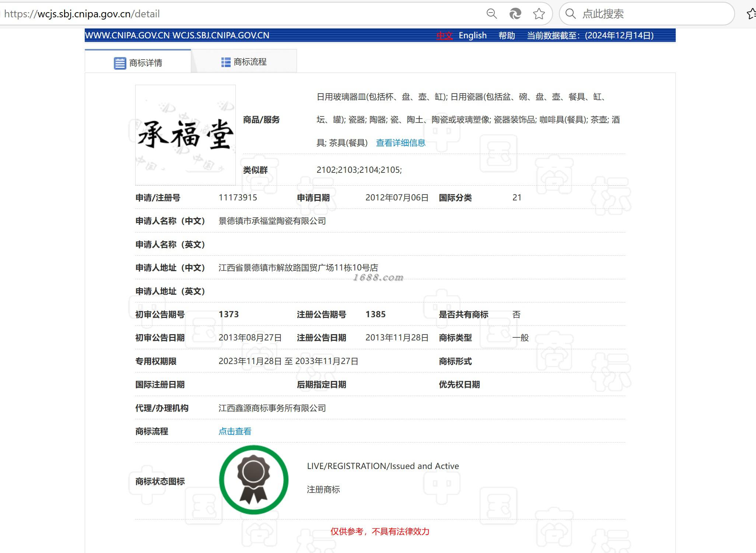The height and width of the screenshot is (553, 756).
Task: Switch language to English
Action: [472, 35]
